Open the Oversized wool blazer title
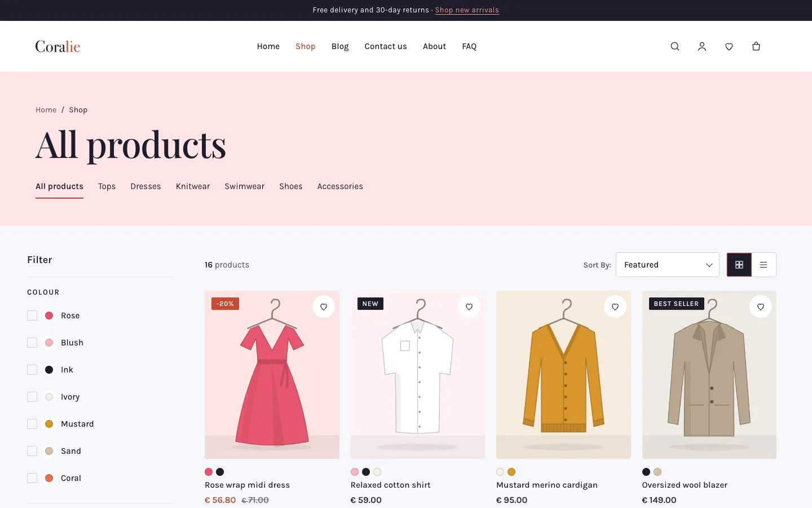Screen dimensions: 812x508 point(685,485)
